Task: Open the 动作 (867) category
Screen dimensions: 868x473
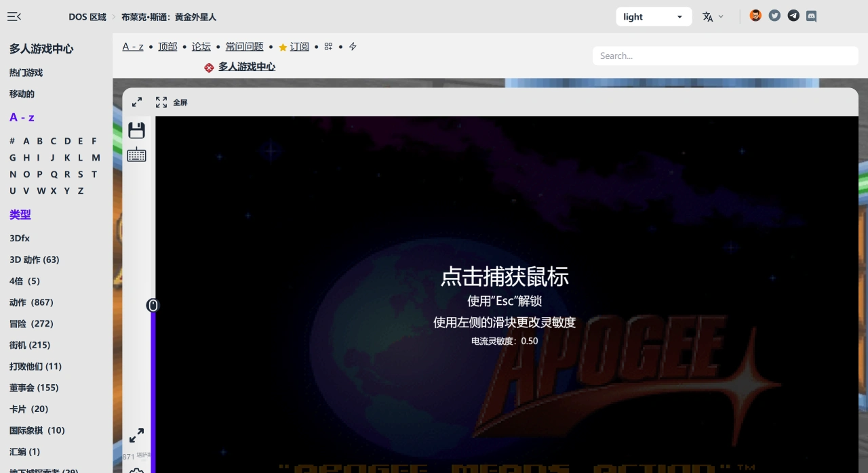Action: pos(31,302)
